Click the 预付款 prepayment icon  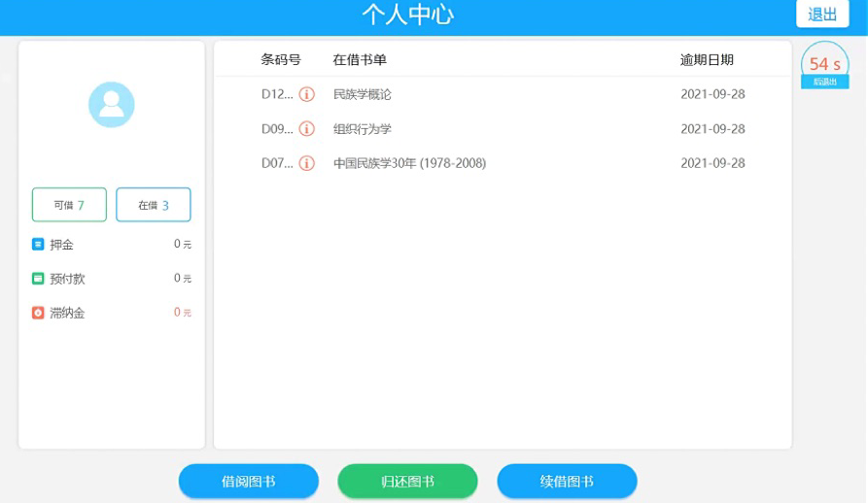[38, 279]
